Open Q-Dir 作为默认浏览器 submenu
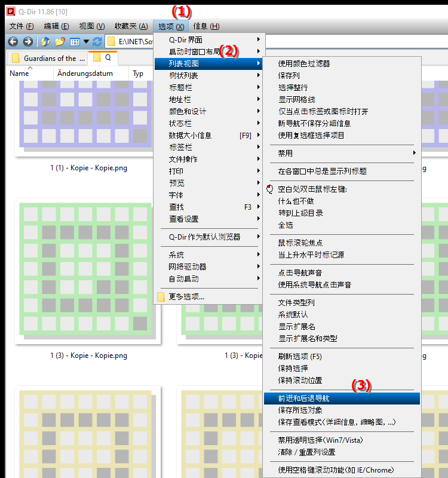Image resolution: width=448 pixels, height=478 pixels. point(208,237)
